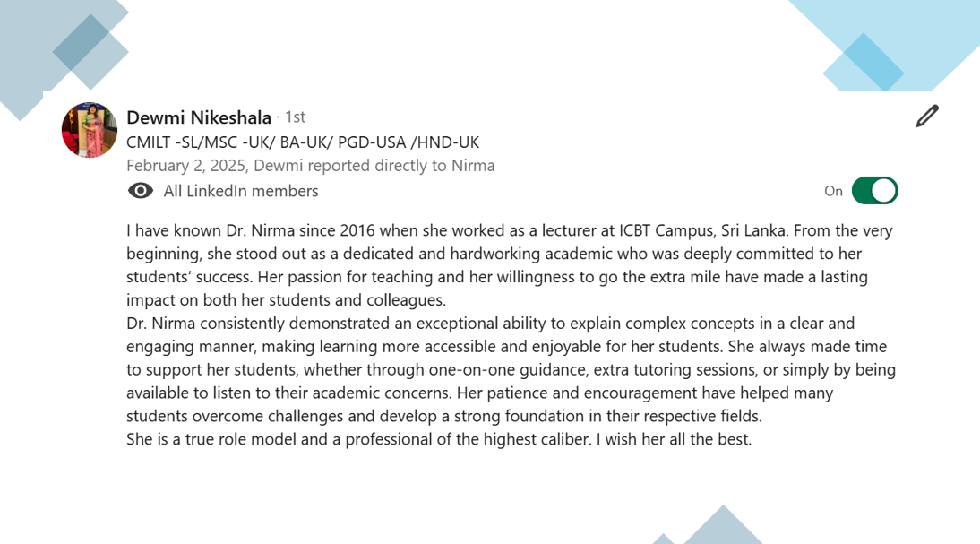The width and height of the screenshot is (980, 544).
Task: Click the paragraph starting I have known Dr. Nirma
Action: [x=511, y=265]
